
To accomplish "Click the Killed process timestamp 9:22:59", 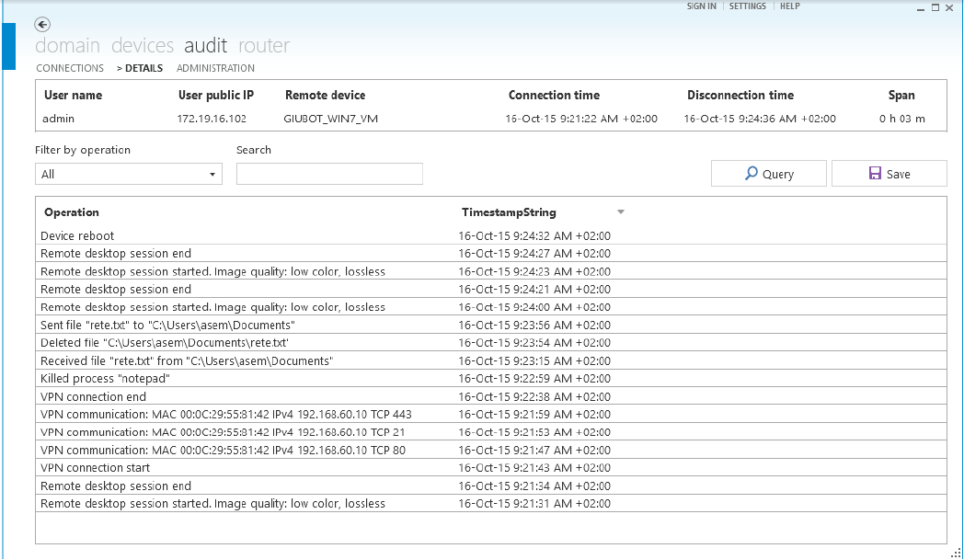I will (534, 379).
